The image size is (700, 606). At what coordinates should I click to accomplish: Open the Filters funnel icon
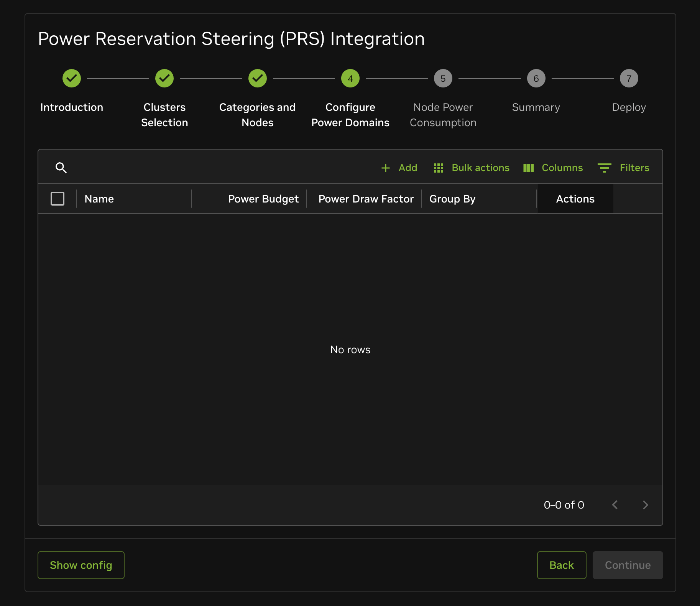click(x=604, y=168)
